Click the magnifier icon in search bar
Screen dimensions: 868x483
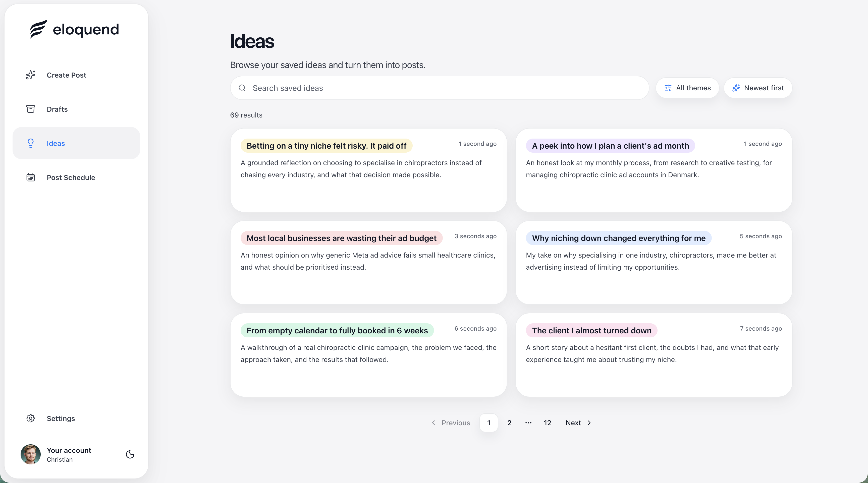[x=242, y=88]
